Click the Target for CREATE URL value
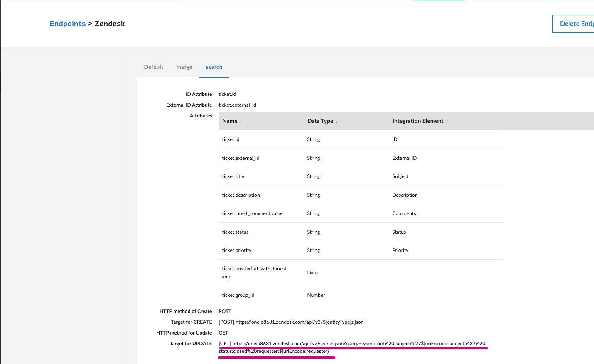 (x=291, y=322)
